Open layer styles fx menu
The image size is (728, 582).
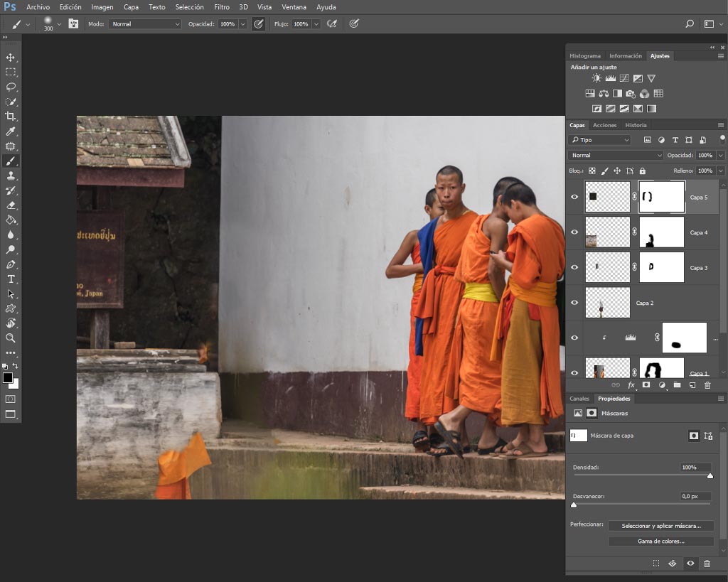coord(631,384)
